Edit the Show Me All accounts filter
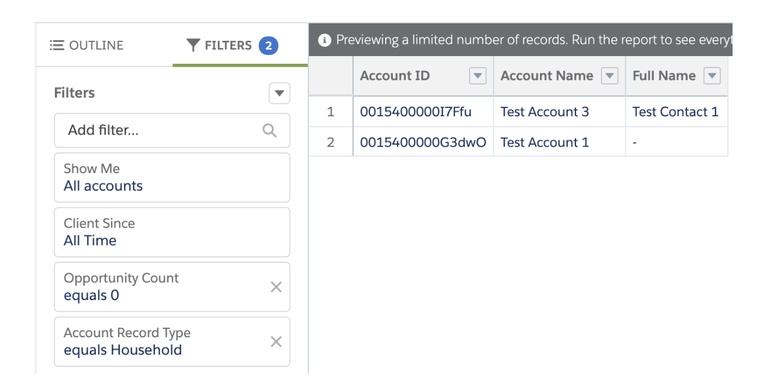This screenshot has height=391, width=768. coord(172,177)
